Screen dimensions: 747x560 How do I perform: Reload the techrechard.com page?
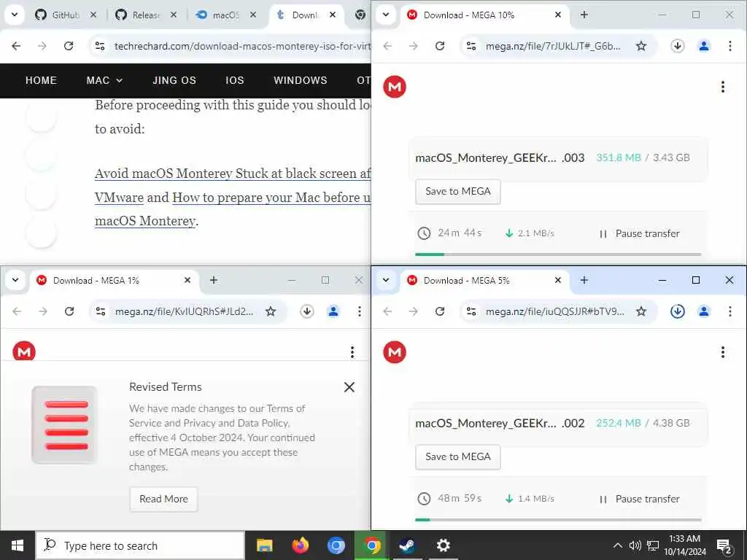[x=69, y=46]
